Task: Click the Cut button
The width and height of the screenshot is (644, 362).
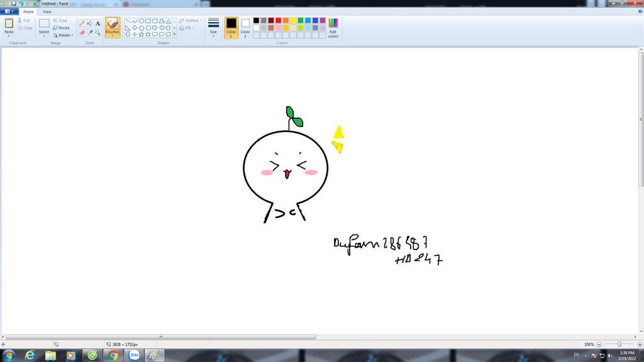Action: coord(23,21)
